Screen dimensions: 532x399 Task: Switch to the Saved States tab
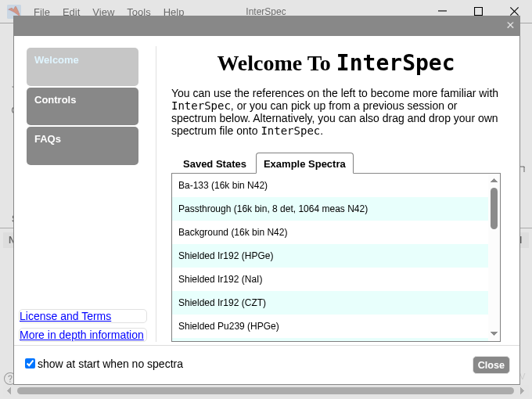(214, 164)
